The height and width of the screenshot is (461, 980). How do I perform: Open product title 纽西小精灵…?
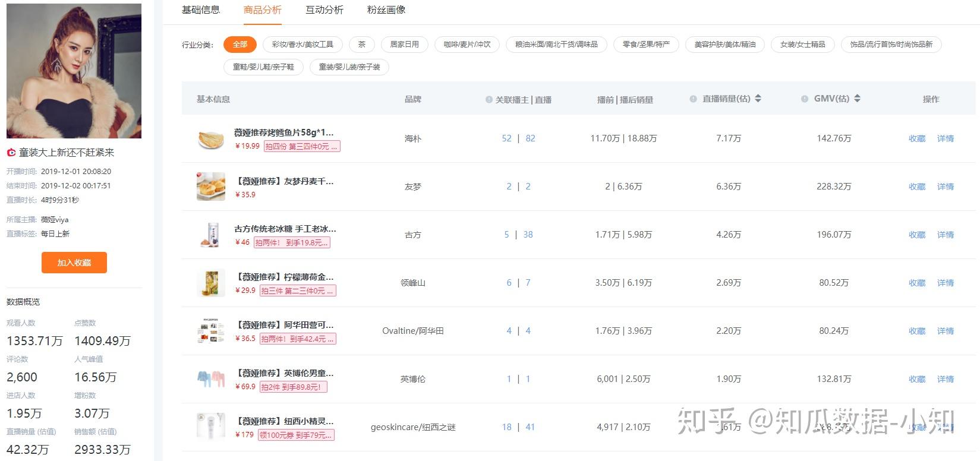pyautogui.click(x=284, y=421)
